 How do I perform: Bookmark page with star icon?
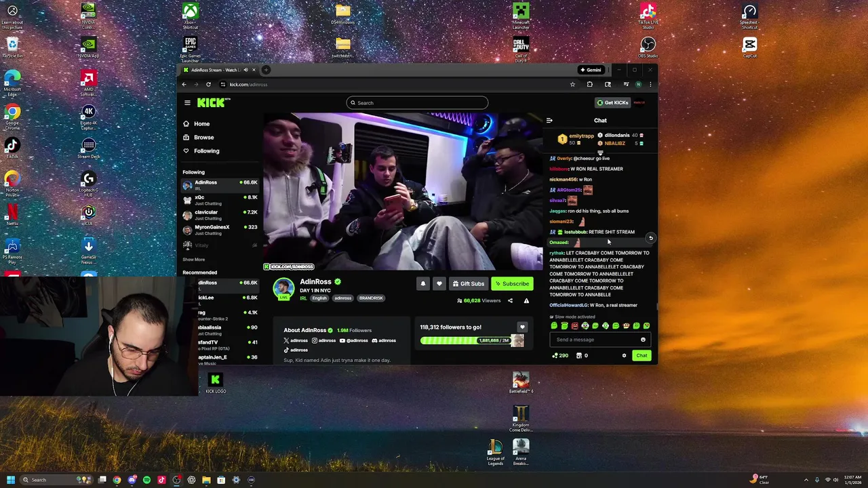[x=572, y=85]
